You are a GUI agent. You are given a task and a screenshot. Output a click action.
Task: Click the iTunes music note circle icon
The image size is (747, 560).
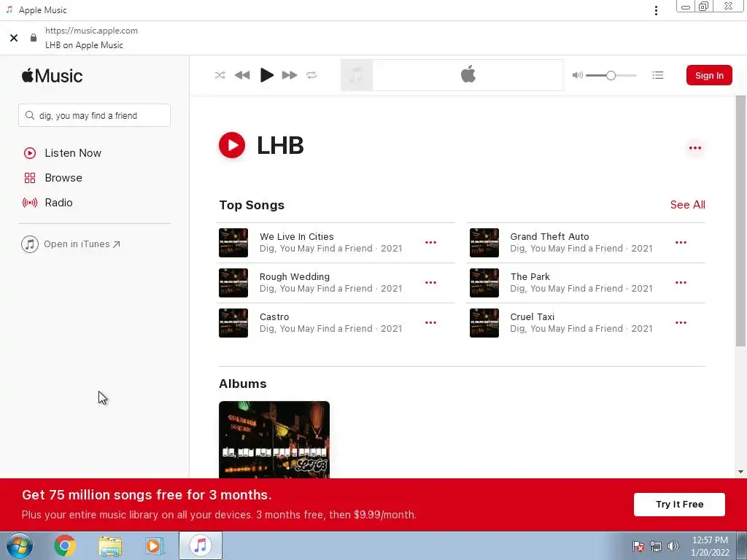29,244
